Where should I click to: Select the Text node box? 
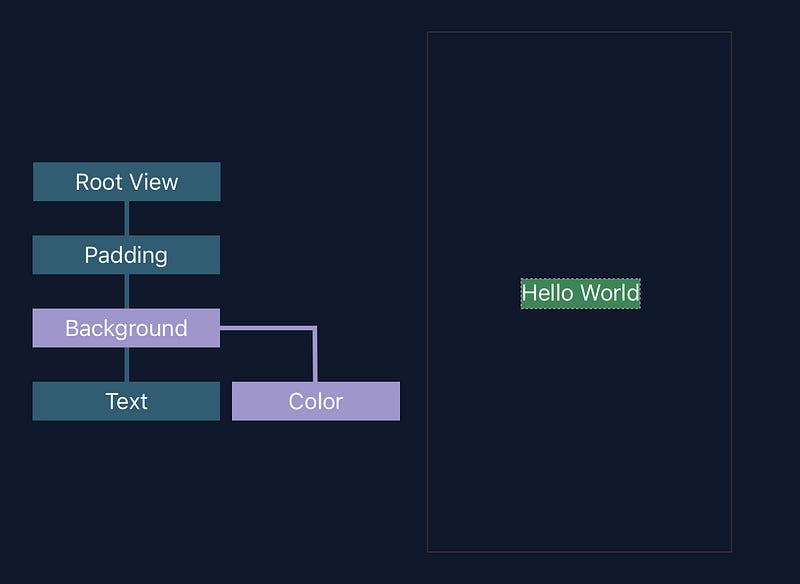126,401
